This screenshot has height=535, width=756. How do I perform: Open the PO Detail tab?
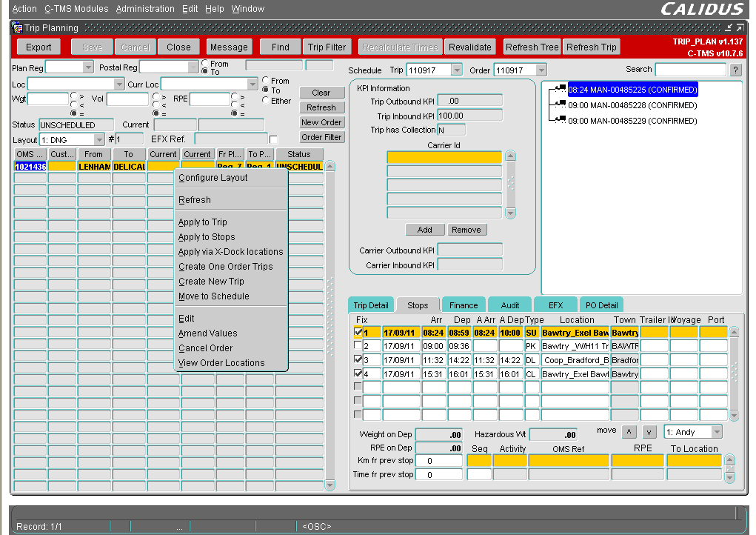601,305
